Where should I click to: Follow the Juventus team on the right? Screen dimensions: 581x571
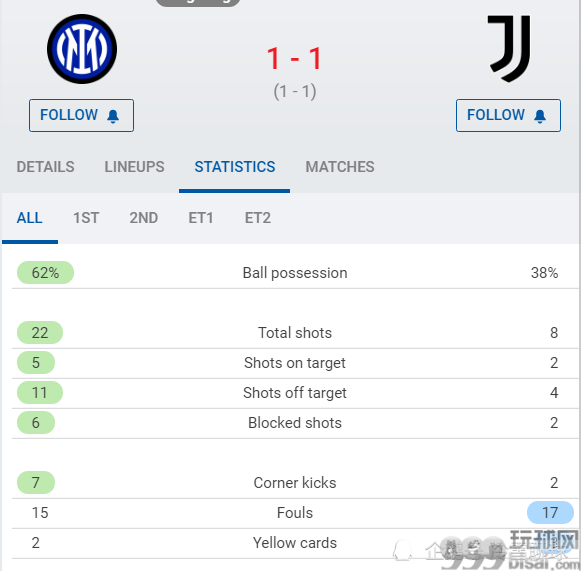point(508,115)
